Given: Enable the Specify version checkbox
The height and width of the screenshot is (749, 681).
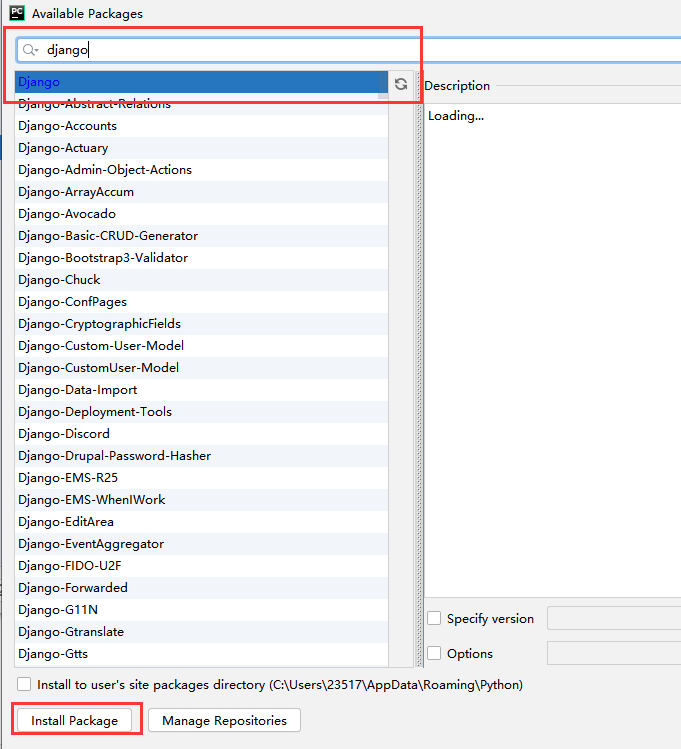Looking at the screenshot, I should click(x=434, y=618).
